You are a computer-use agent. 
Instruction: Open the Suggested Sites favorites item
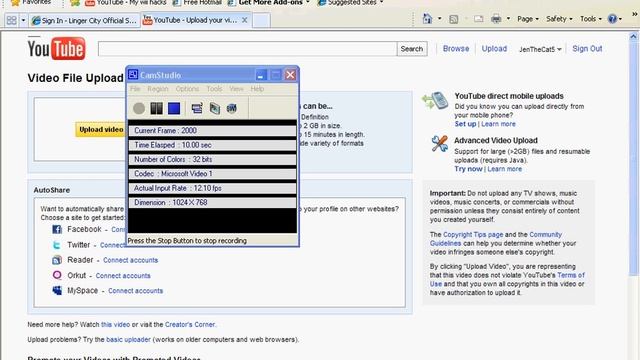click(x=351, y=2)
